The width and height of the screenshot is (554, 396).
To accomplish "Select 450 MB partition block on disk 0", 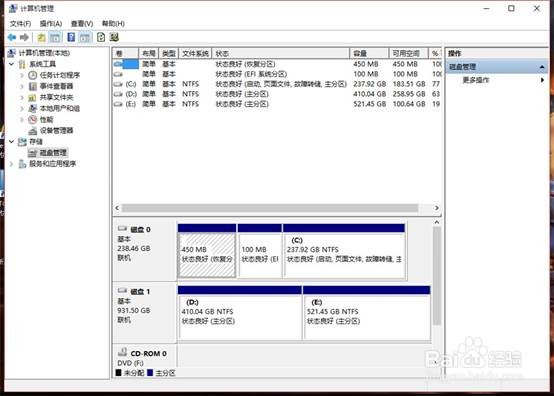I will click(x=207, y=250).
